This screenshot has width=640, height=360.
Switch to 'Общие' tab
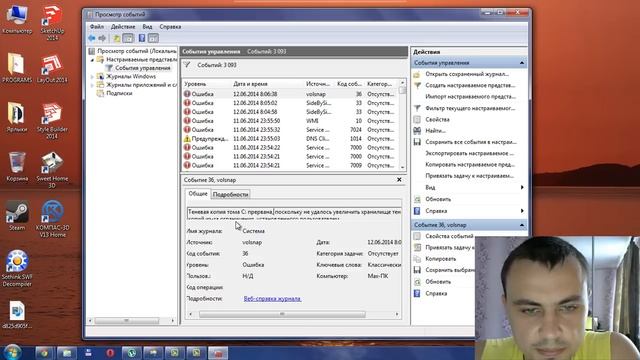click(x=198, y=194)
